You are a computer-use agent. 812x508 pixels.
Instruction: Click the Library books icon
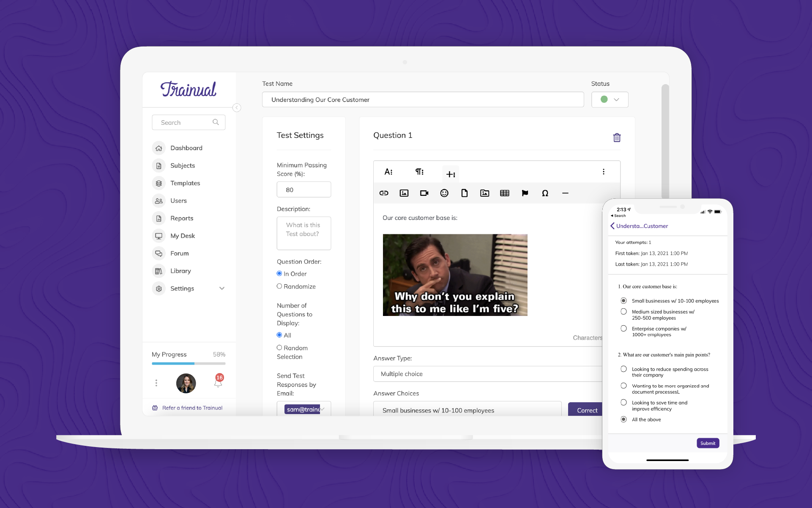159,271
